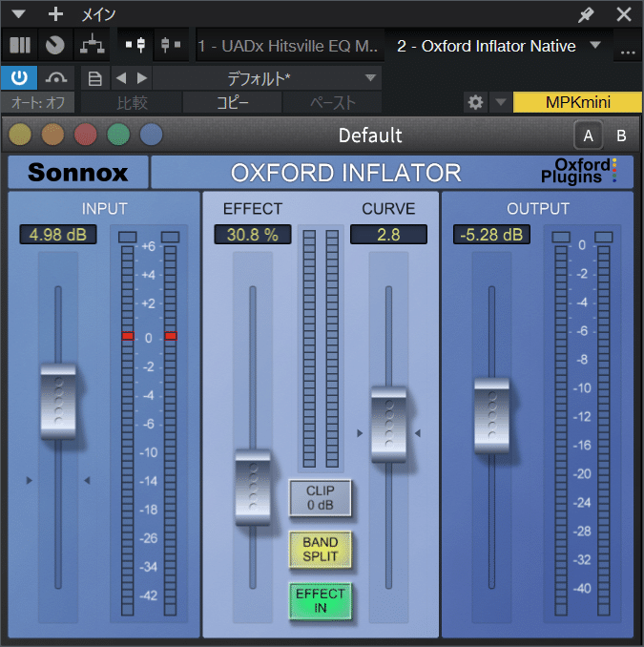Viewport: 644px width, 647px height.
Task: Click the CURVE fader handle
Action: tap(388, 425)
